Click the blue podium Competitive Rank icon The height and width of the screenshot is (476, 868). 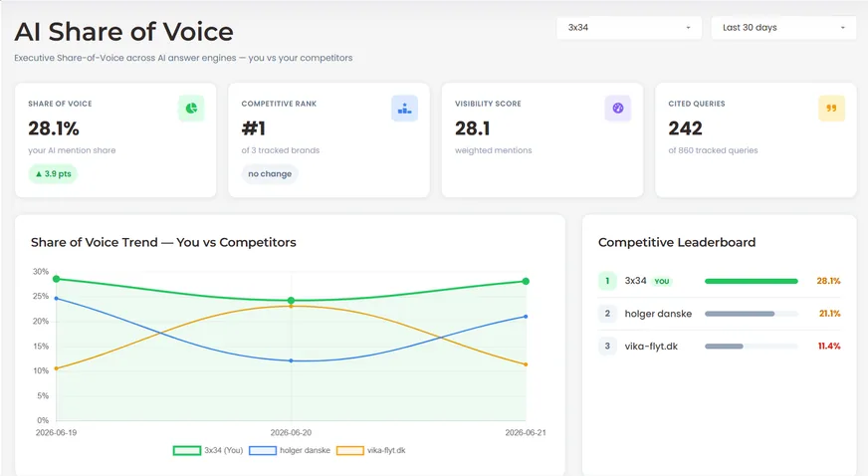405,109
